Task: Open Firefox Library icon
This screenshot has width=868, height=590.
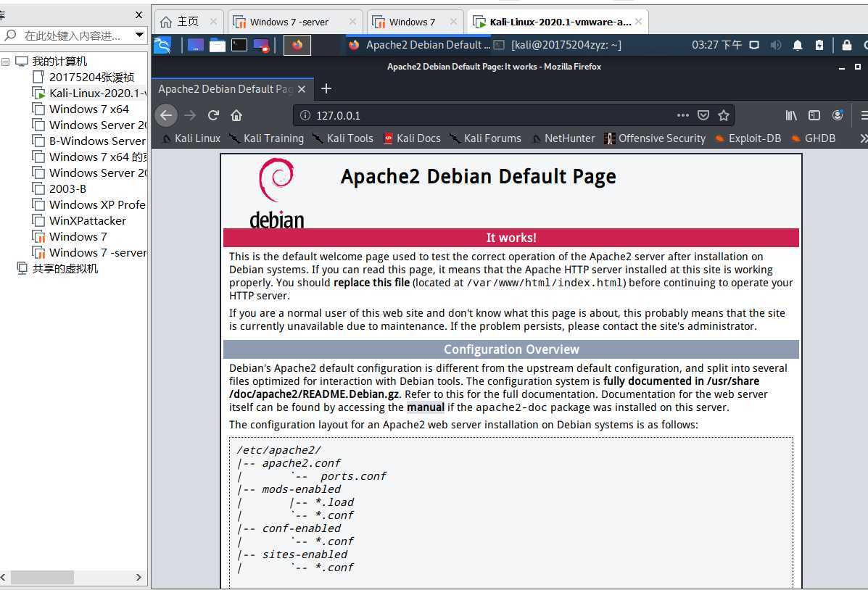Action: click(791, 115)
